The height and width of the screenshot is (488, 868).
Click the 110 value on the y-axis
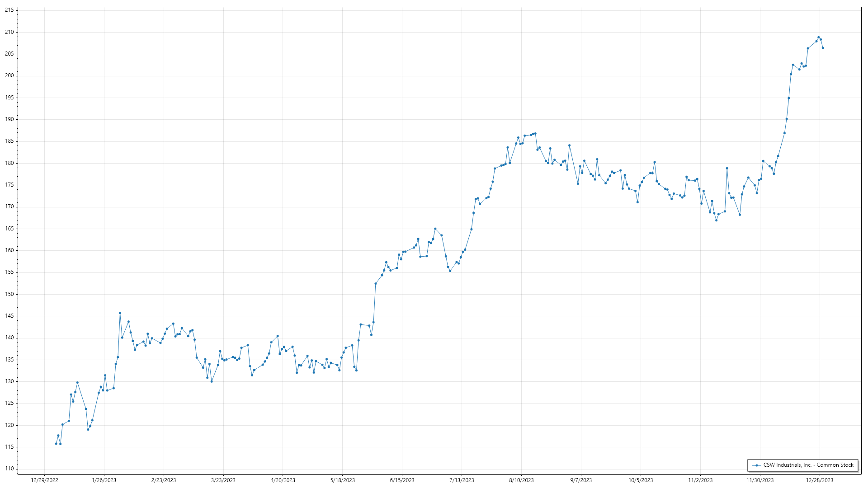point(9,469)
